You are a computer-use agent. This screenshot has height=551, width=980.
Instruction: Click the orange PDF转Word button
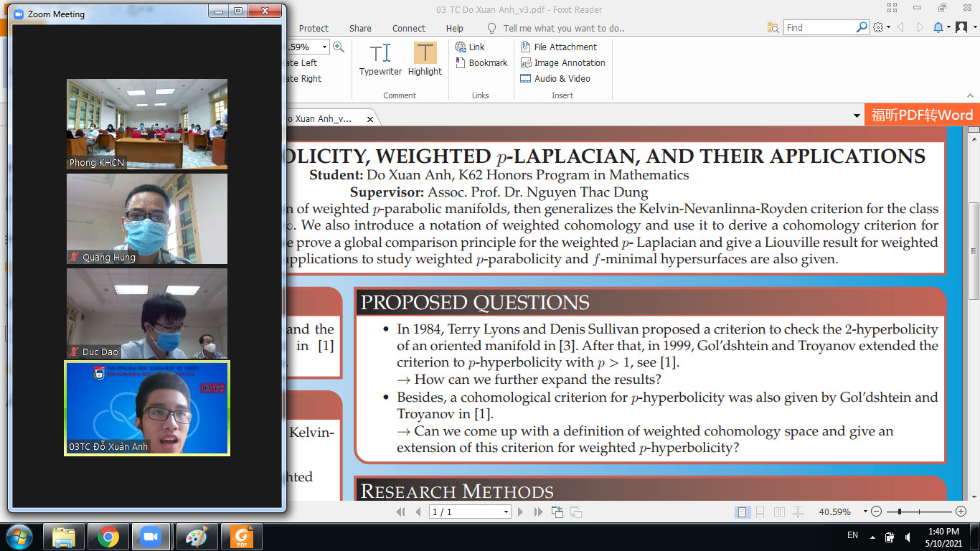[x=921, y=116]
